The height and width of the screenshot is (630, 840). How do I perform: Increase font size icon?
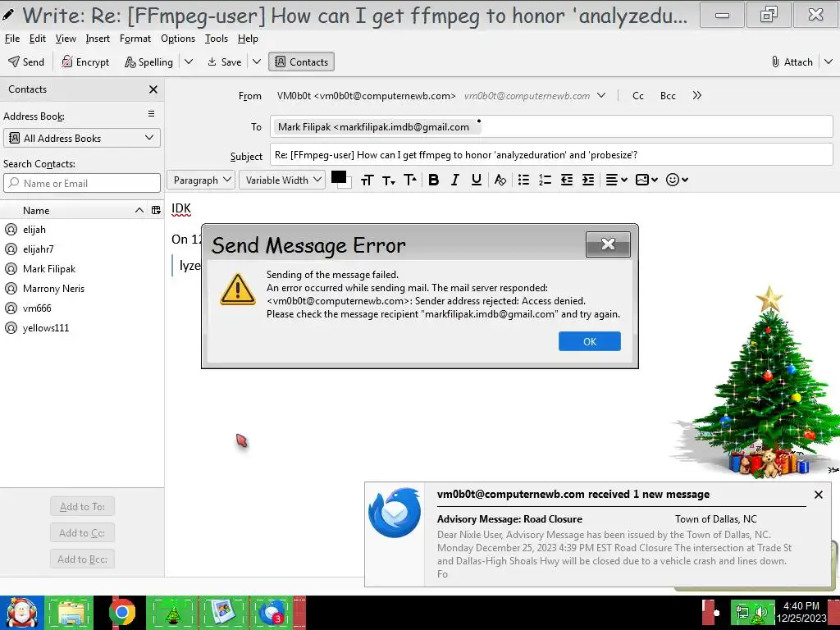coord(410,180)
